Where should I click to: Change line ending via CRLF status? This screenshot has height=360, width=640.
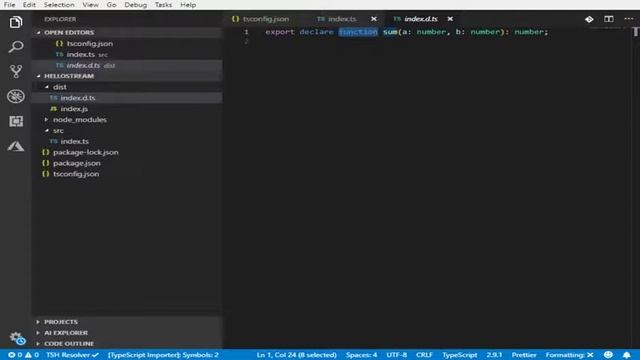[424, 355]
